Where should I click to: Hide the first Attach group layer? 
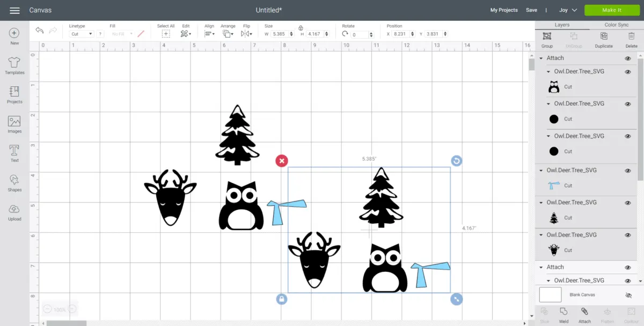627,58
